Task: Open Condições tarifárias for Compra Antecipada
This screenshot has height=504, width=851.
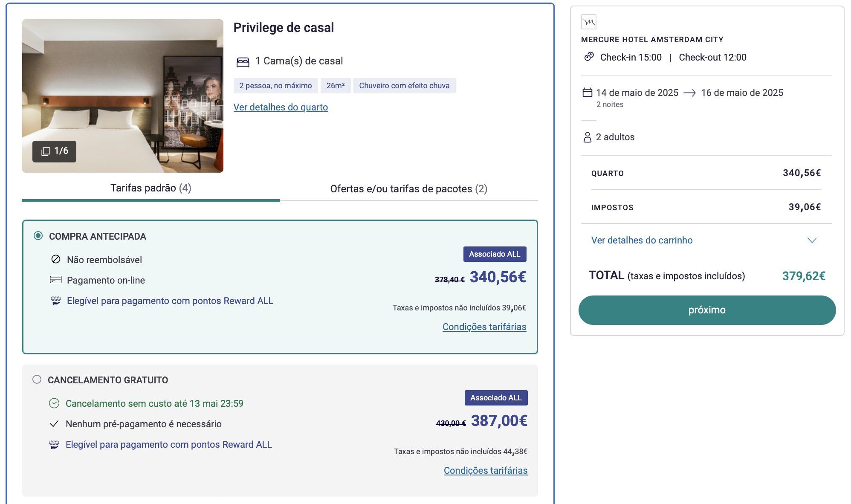Action: click(484, 327)
